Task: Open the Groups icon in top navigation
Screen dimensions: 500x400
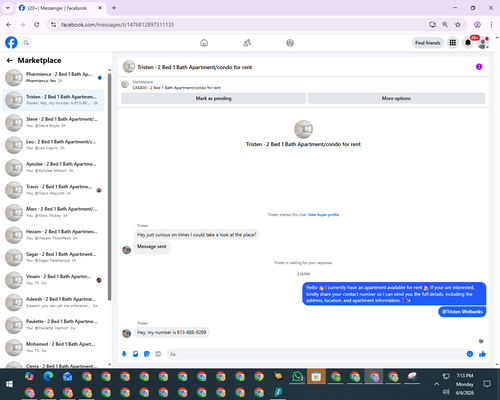Action: click(290, 43)
